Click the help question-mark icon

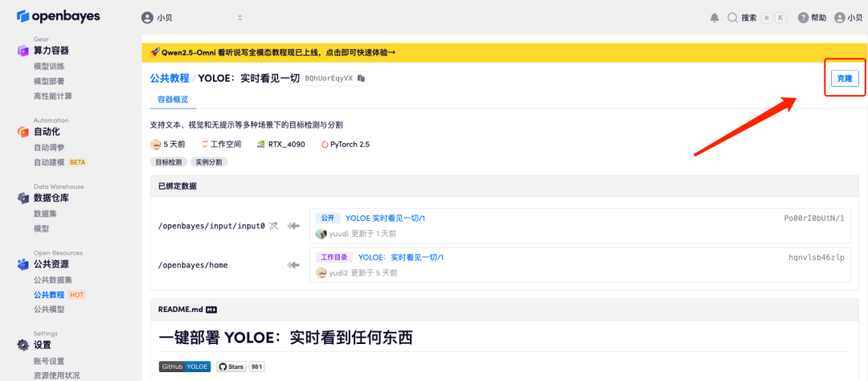(803, 18)
